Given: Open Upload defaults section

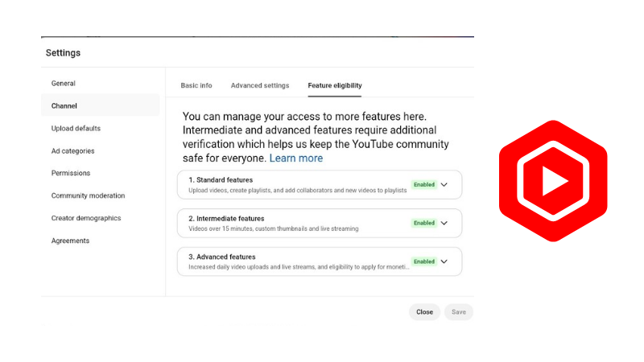Looking at the screenshot, I should (76, 128).
